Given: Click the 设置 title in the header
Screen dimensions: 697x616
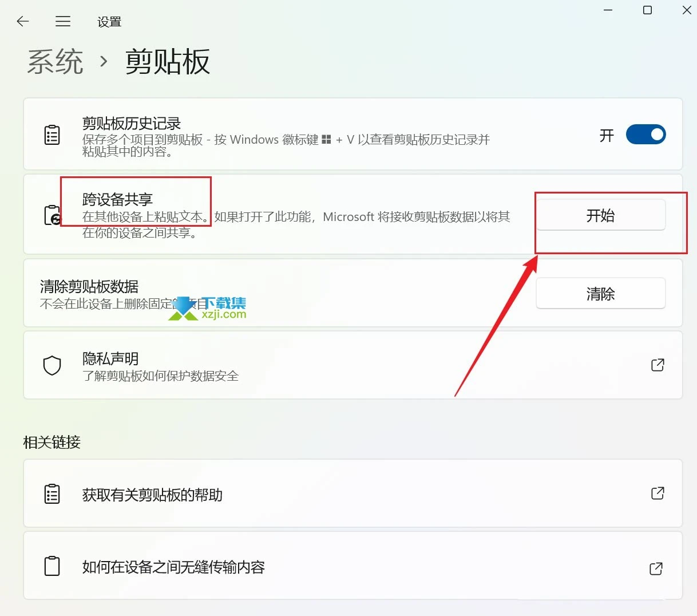Looking at the screenshot, I should point(109,22).
